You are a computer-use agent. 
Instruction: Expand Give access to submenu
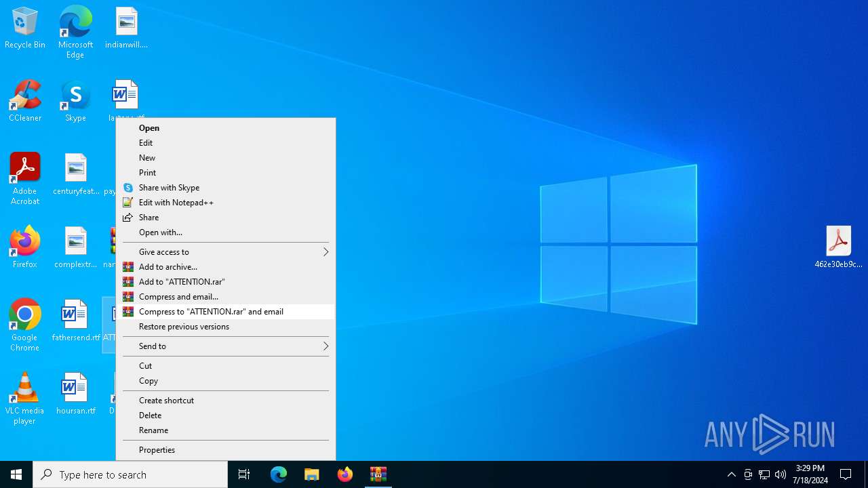point(226,252)
